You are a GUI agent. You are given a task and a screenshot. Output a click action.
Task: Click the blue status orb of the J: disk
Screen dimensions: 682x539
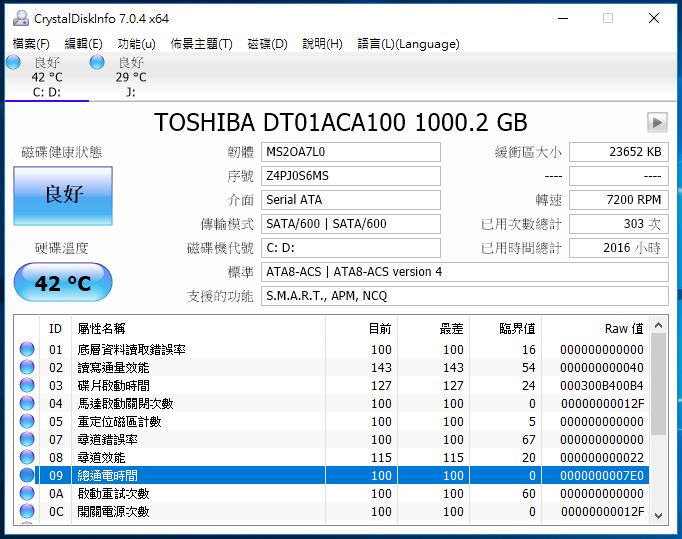click(97, 63)
